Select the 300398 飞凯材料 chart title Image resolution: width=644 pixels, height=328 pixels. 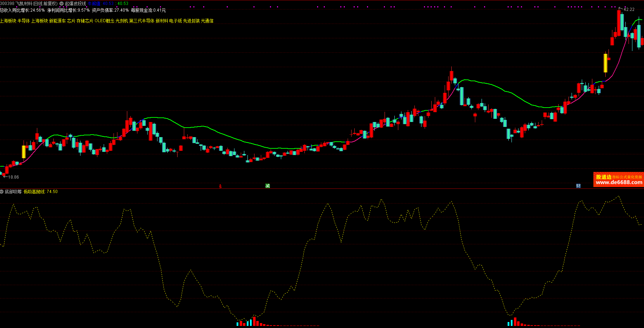tap(29, 4)
